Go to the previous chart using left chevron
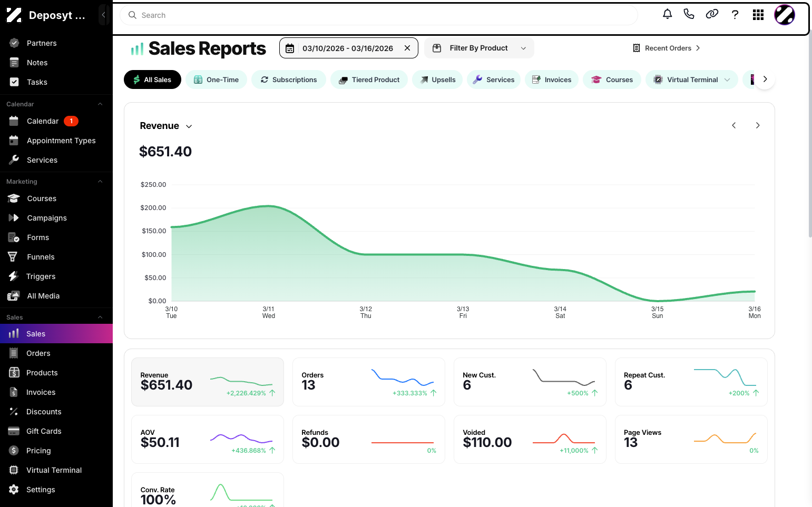This screenshot has height=507, width=812. (734, 125)
